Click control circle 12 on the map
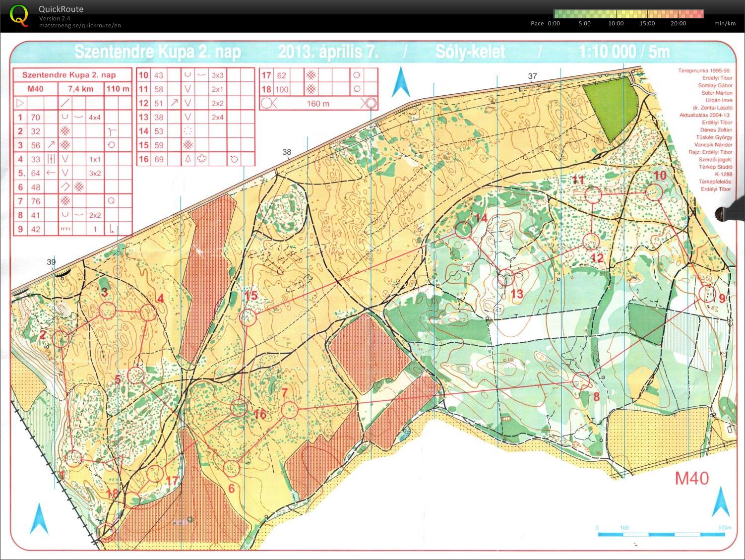The height and width of the screenshot is (560, 745). [x=591, y=241]
